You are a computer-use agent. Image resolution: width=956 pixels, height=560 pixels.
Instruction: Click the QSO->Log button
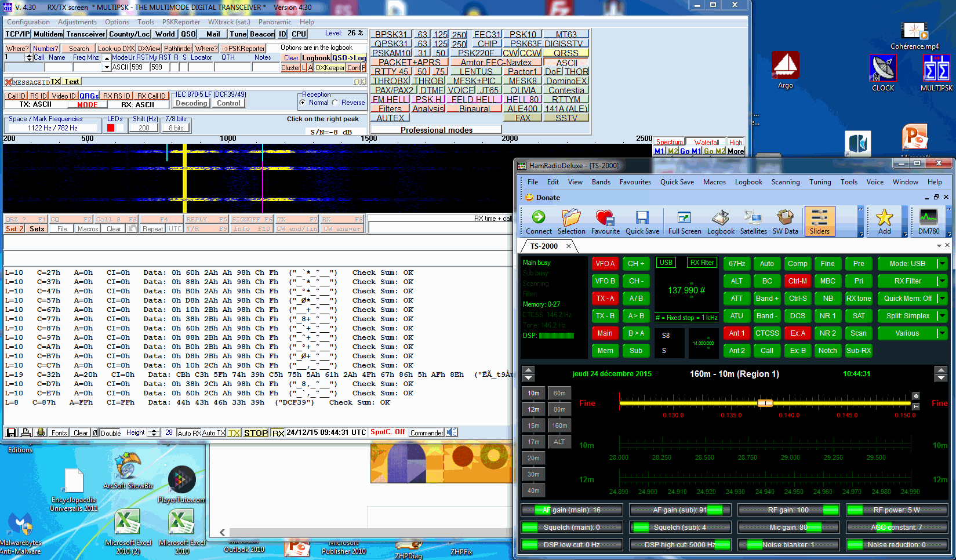349,58
